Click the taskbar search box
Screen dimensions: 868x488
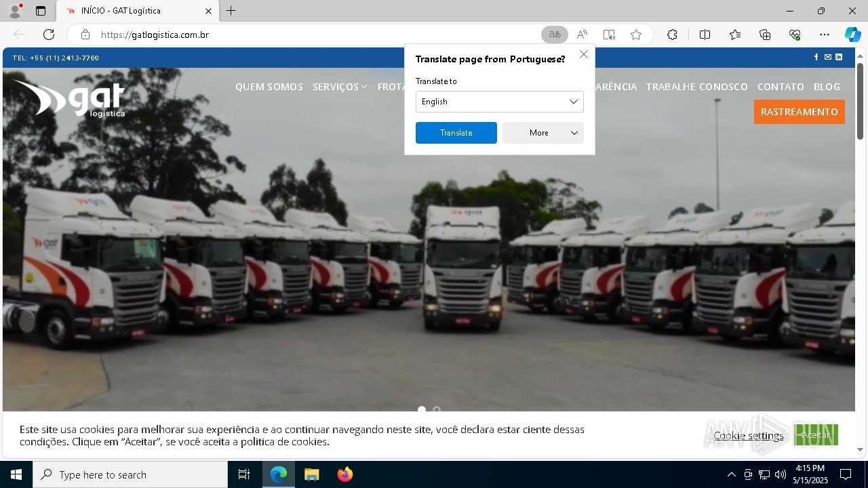(130, 474)
